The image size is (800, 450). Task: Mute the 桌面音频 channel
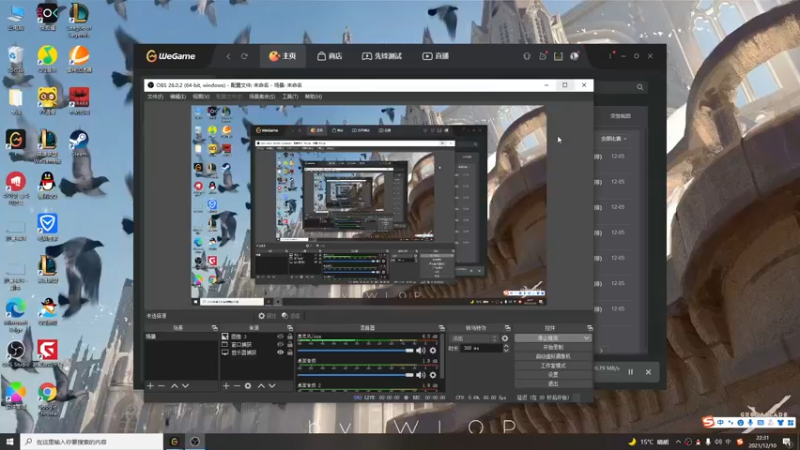[420, 375]
